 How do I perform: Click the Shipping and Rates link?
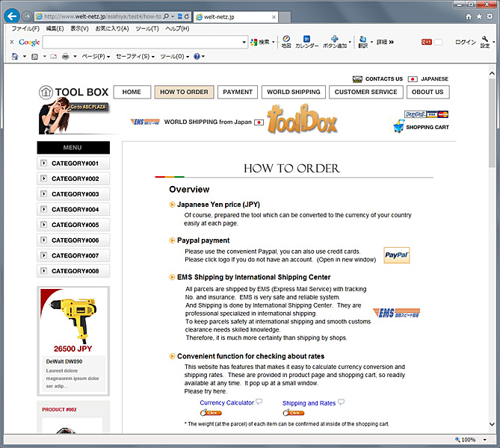click(309, 403)
